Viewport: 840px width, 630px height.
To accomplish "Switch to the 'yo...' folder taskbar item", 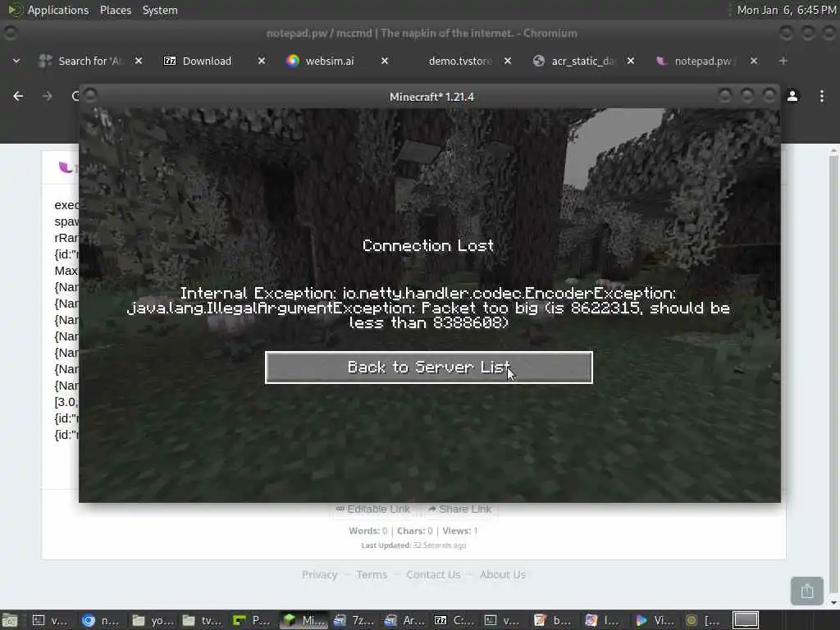I will 151,620.
